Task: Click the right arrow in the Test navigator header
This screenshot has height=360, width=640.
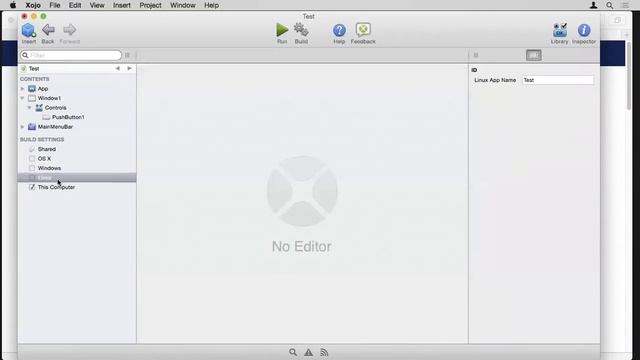Action: click(129, 68)
